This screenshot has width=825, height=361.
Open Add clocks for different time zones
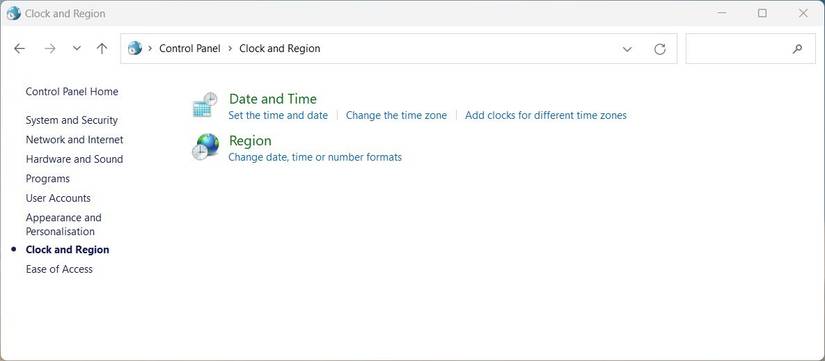[546, 115]
